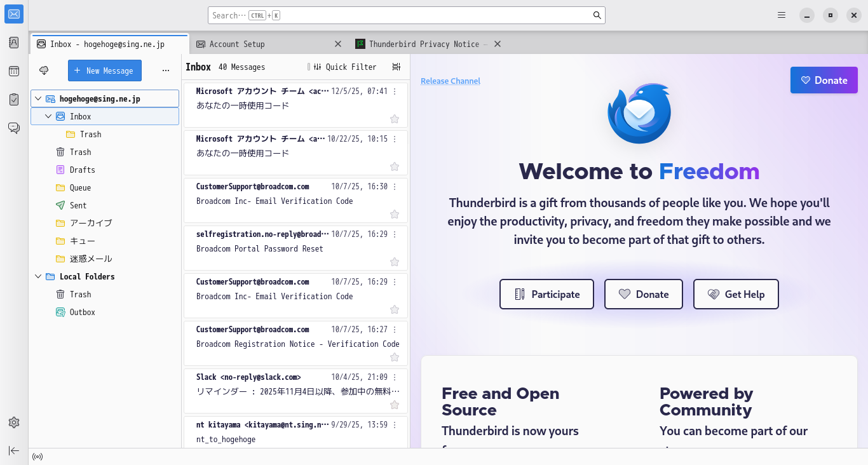The image size is (868, 465).
Task: Star the Broadcom Registration Notice message
Action: point(395,357)
